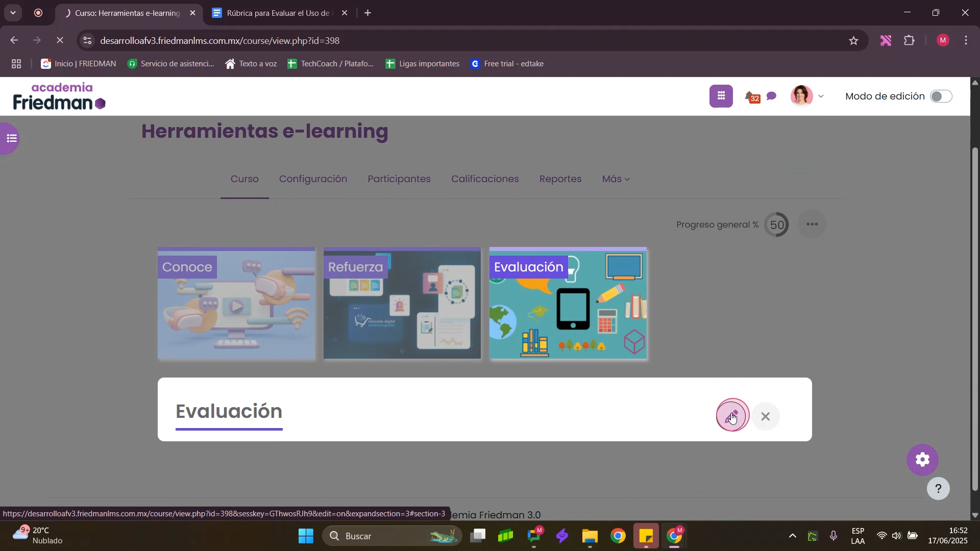Open the purple apps grid menu icon
Viewport: 980px width, 551px height.
(x=721, y=96)
